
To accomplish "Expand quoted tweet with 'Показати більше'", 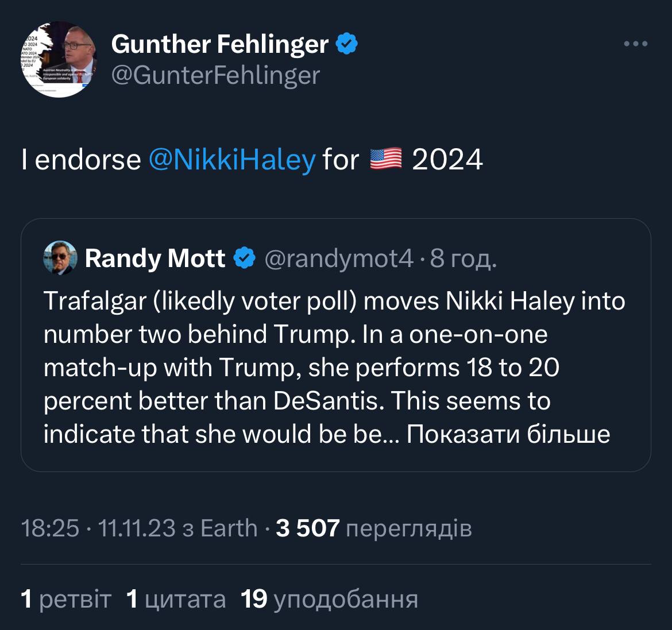I will [508, 434].
